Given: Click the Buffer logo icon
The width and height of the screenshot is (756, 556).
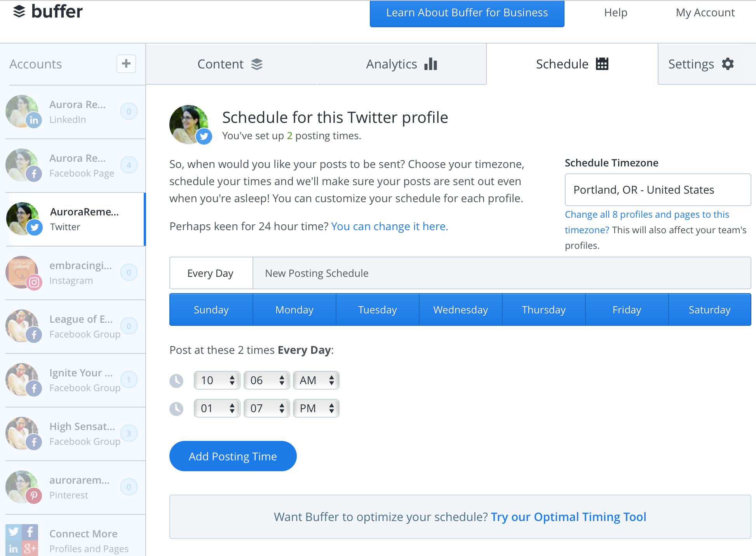Looking at the screenshot, I should (x=19, y=12).
